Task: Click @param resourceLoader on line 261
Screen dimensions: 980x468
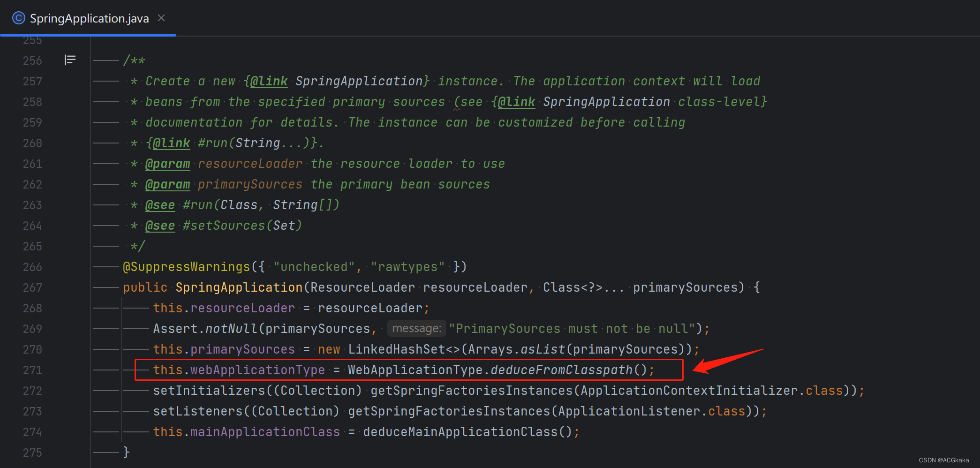Action: 224,164
